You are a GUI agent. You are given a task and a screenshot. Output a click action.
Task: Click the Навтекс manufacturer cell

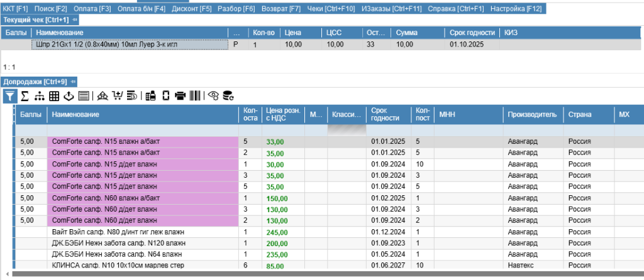pyautogui.click(x=533, y=266)
